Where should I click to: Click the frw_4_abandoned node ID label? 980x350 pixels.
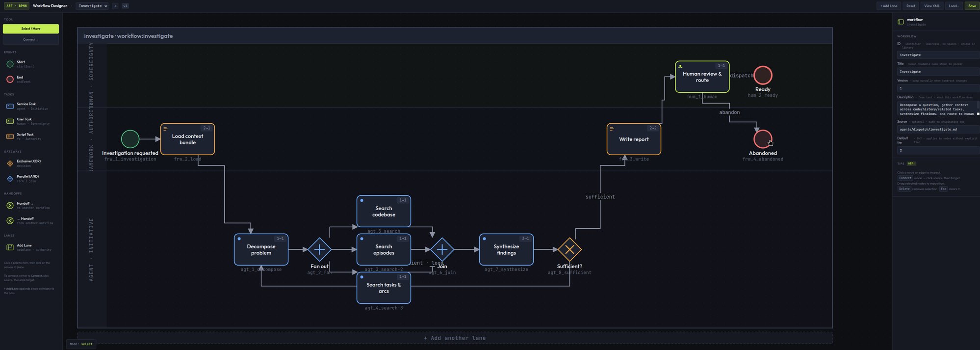[763, 159]
